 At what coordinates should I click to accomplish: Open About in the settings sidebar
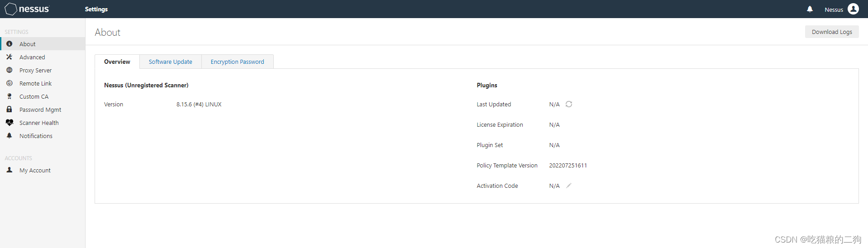43,44
